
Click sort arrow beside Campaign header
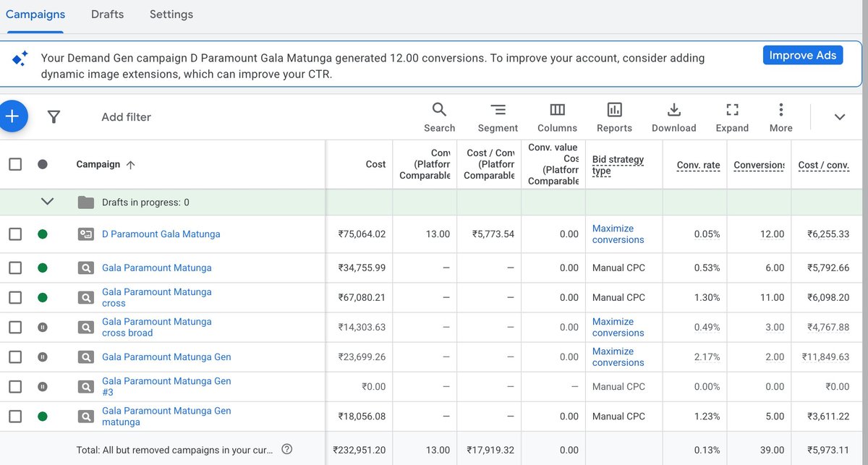tap(130, 164)
